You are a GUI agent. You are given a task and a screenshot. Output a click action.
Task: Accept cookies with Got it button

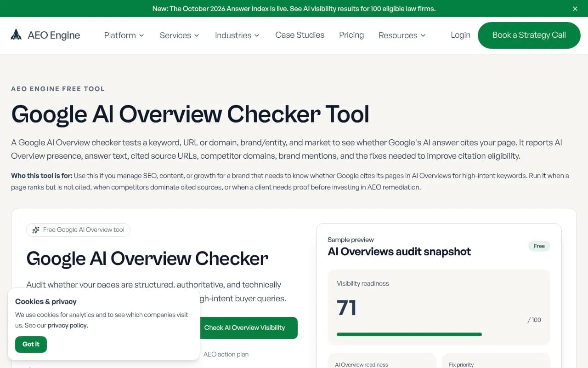31,344
